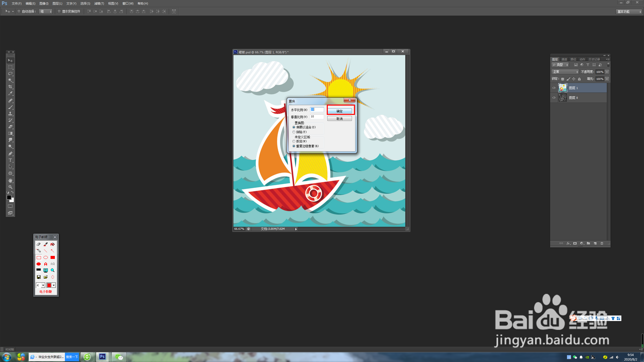Screen dimensions: 644x362
Task: Click the 确定 button in dialog
Action: [339, 111]
